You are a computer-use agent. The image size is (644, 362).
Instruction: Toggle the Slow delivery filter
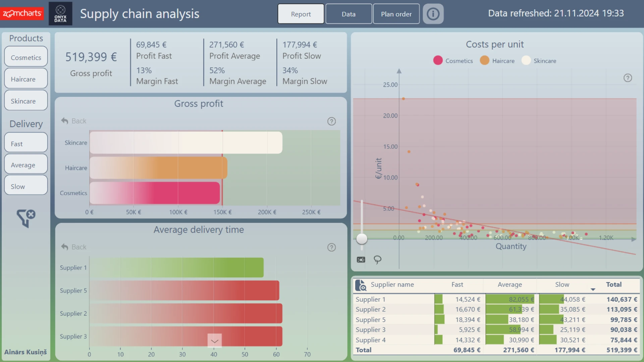[x=26, y=185]
